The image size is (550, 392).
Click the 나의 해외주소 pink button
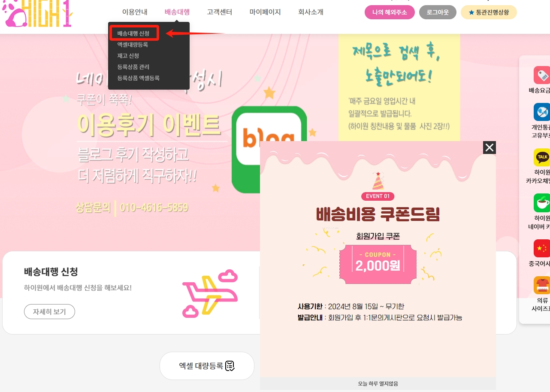point(390,12)
